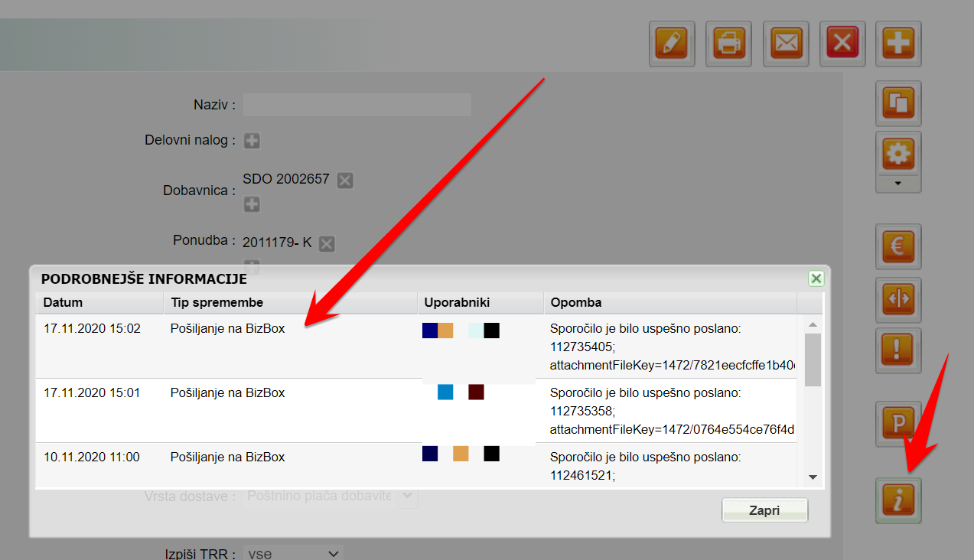The height and width of the screenshot is (560, 974).
Task: Select the date 10.11.2020 11:00
Action: click(x=92, y=457)
